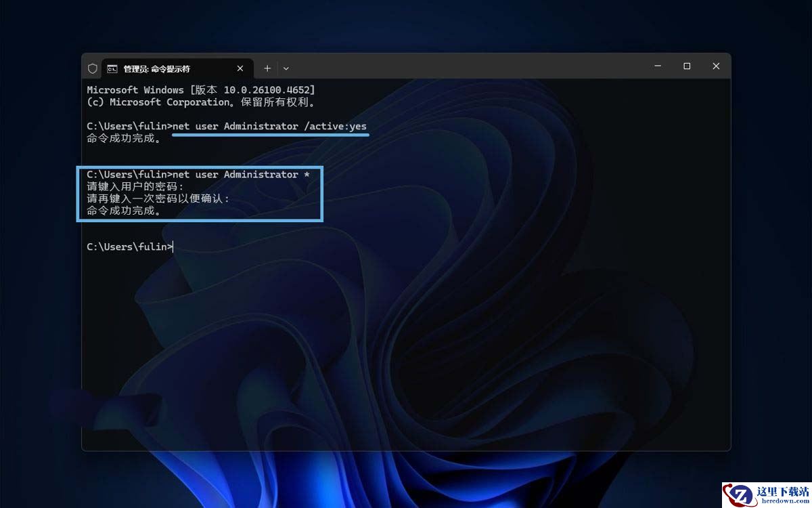Click the 命令成功完成 message below password confirmation
Viewport: 812px width, 508px height.
tap(124, 211)
